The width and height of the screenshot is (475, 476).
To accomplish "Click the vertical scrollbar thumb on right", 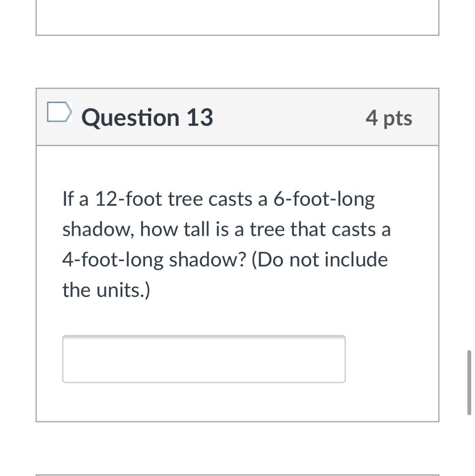I will pos(469,382).
